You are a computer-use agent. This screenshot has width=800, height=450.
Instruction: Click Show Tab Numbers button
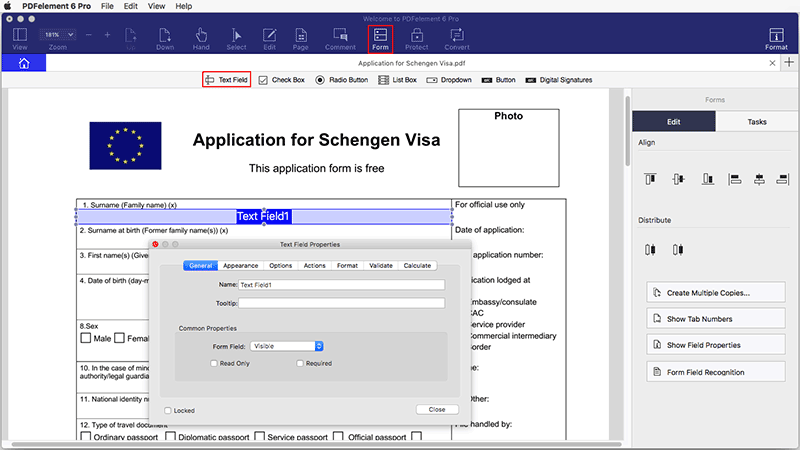pos(716,318)
